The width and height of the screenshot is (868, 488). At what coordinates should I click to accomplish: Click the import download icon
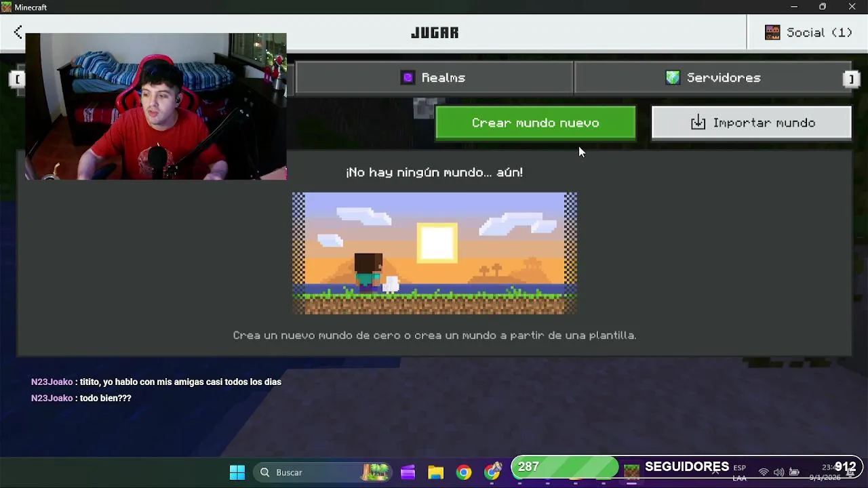pyautogui.click(x=698, y=123)
